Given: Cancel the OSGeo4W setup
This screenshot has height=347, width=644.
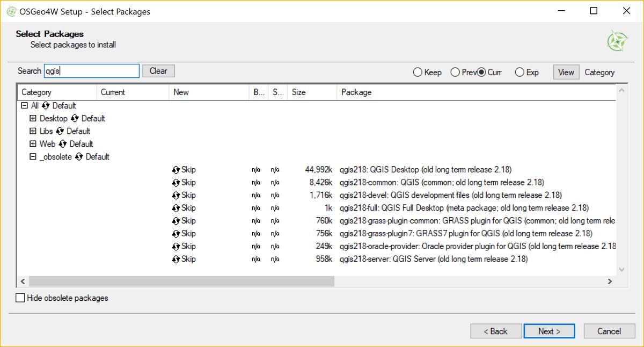Looking at the screenshot, I should pyautogui.click(x=609, y=331).
